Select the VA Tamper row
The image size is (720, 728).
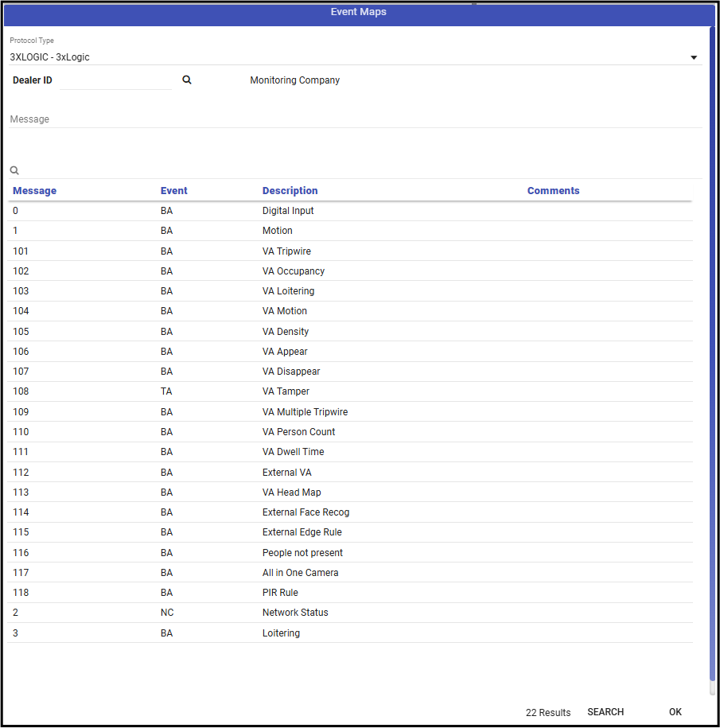coord(350,391)
